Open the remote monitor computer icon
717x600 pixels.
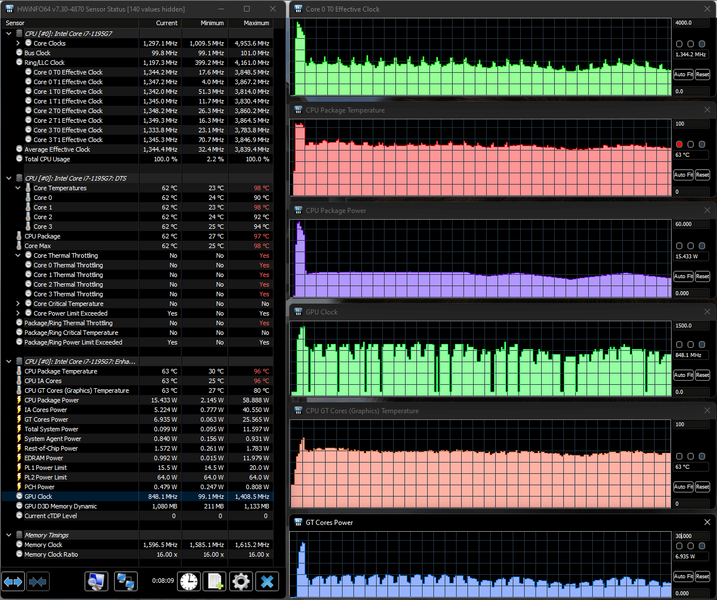pos(96,582)
